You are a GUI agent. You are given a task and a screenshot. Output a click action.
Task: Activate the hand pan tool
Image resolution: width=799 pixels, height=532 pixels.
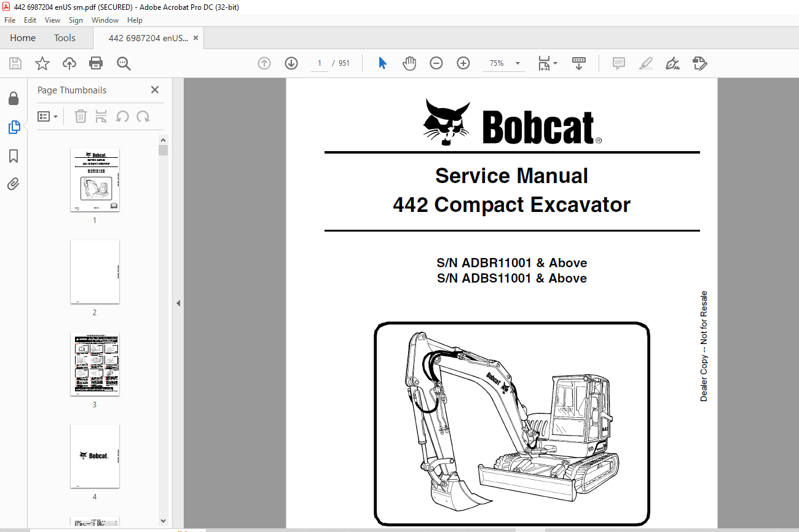(409, 63)
